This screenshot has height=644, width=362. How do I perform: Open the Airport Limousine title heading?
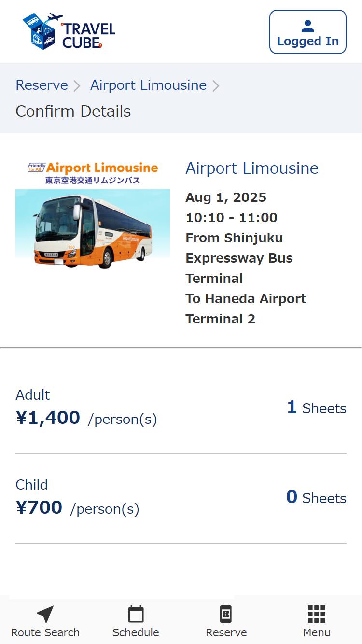(x=252, y=168)
